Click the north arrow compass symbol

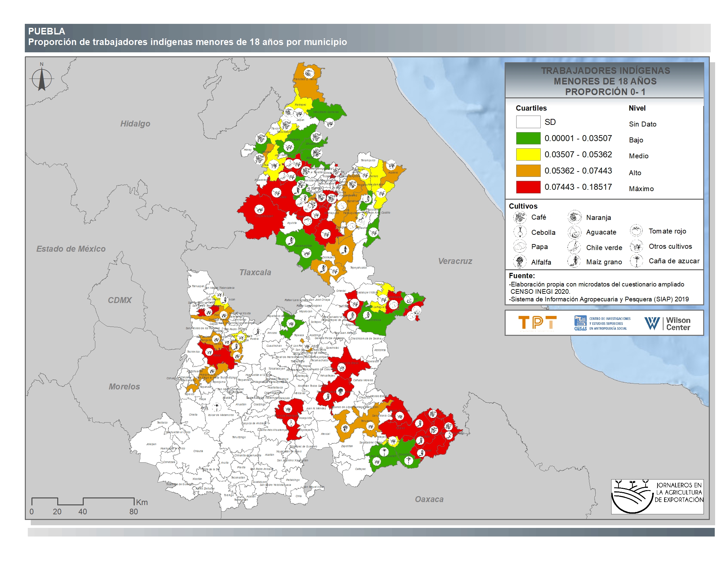[42, 79]
